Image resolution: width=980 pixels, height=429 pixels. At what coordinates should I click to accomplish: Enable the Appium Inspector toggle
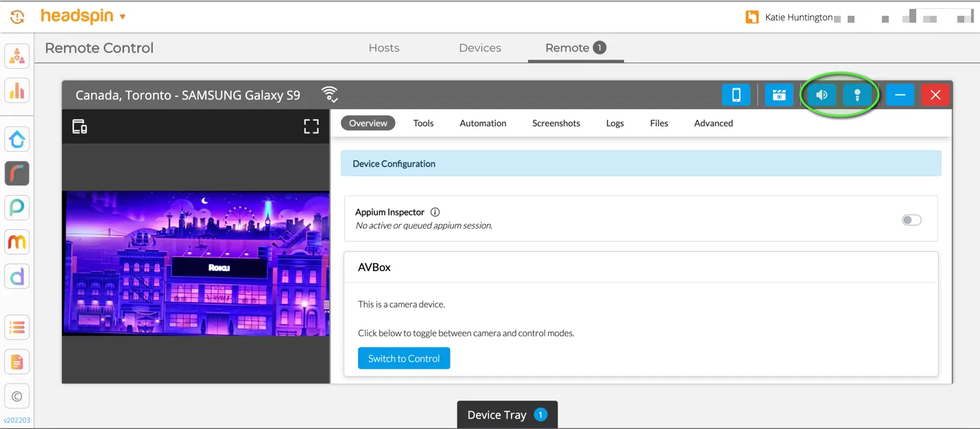pos(911,220)
